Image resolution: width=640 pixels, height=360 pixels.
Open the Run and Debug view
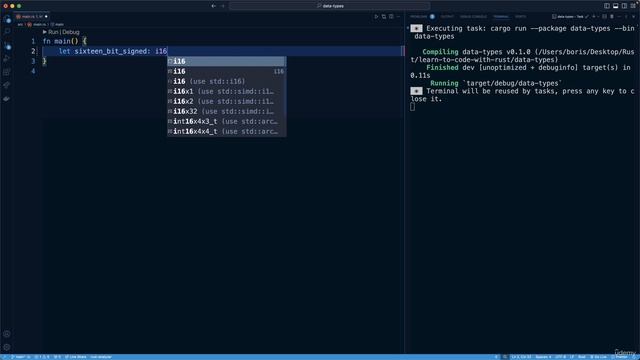pyautogui.click(x=7, y=59)
